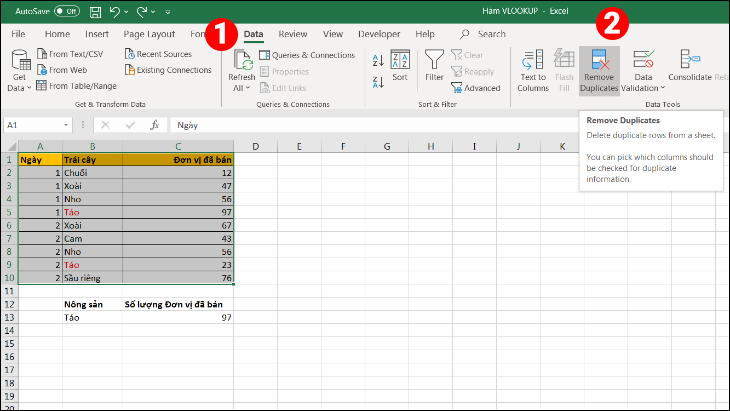This screenshot has height=411, width=730.
Task: Click the Đơn vị đã bán header cell
Action: click(x=178, y=160)
